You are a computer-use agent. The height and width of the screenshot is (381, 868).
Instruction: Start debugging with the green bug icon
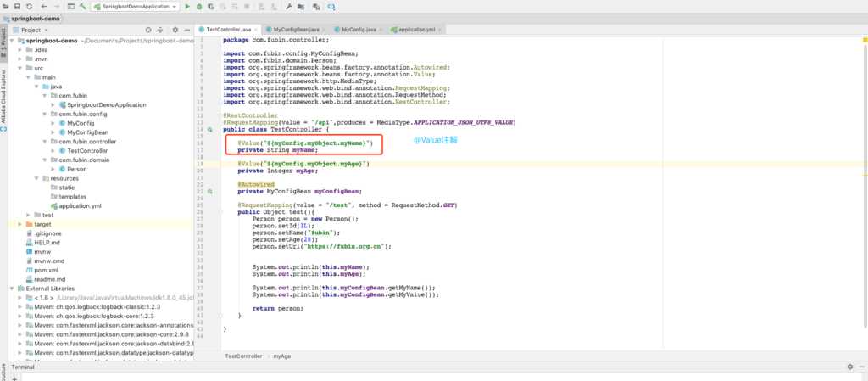[x=199, y=7]
